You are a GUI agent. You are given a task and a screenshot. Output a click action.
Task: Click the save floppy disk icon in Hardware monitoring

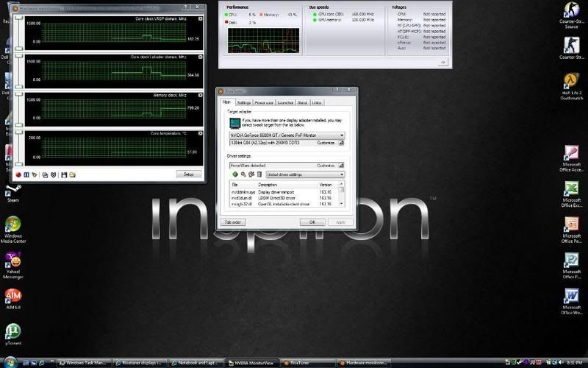64,175
